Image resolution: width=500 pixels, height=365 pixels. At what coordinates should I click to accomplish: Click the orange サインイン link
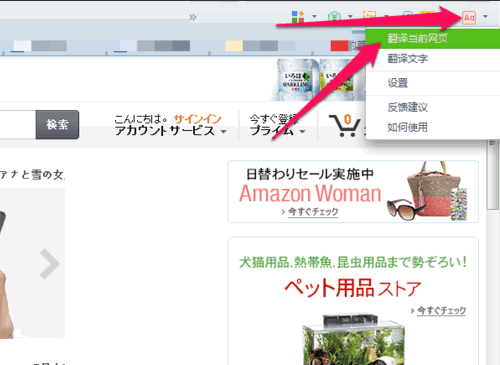tap(197, 119)
